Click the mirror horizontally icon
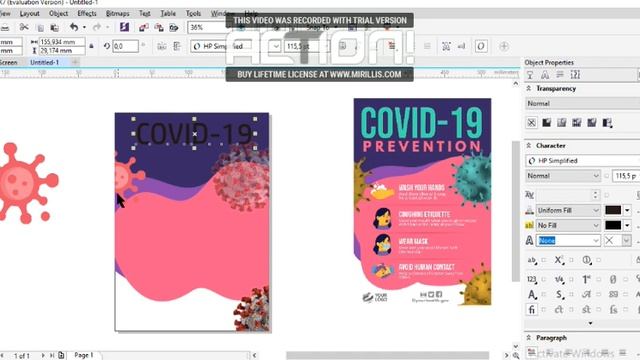The image size is (640, 360). click(162, 46)
